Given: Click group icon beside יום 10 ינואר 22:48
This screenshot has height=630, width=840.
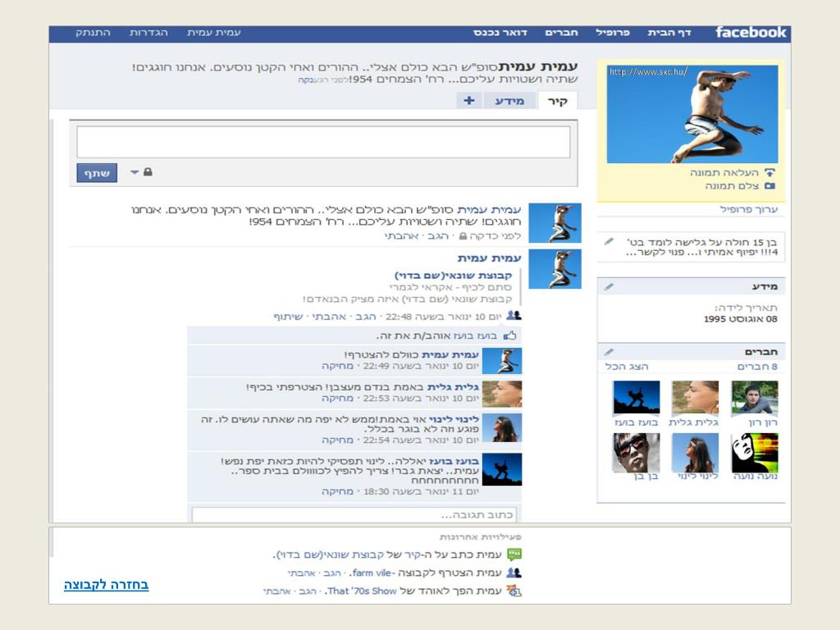Looking at the screenshot, I should (x=514, y=316).
